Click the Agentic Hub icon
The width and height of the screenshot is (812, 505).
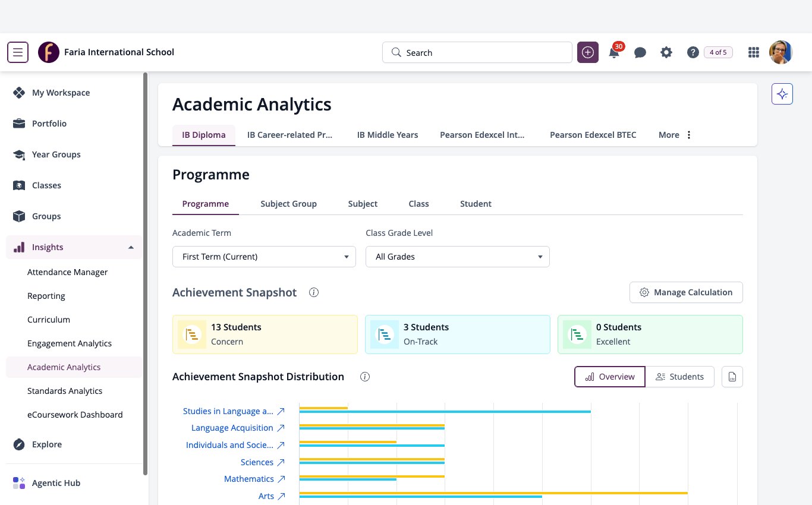tap(19, 483)
